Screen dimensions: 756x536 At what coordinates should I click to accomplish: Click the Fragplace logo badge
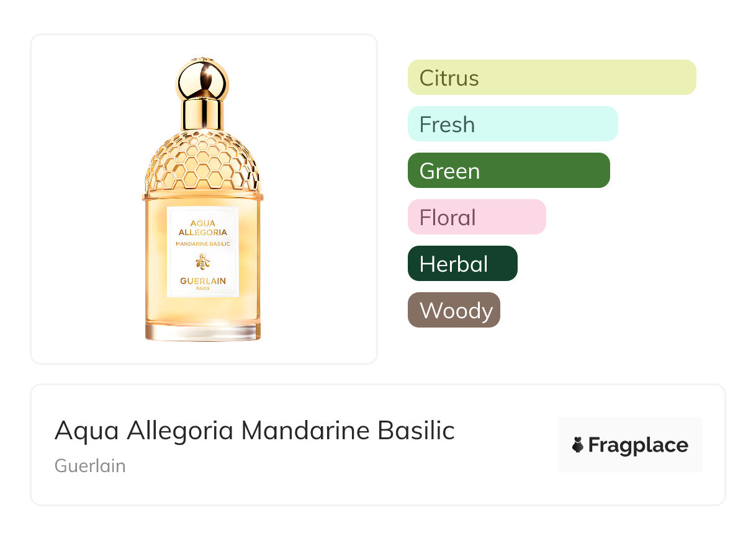point(630,445)
